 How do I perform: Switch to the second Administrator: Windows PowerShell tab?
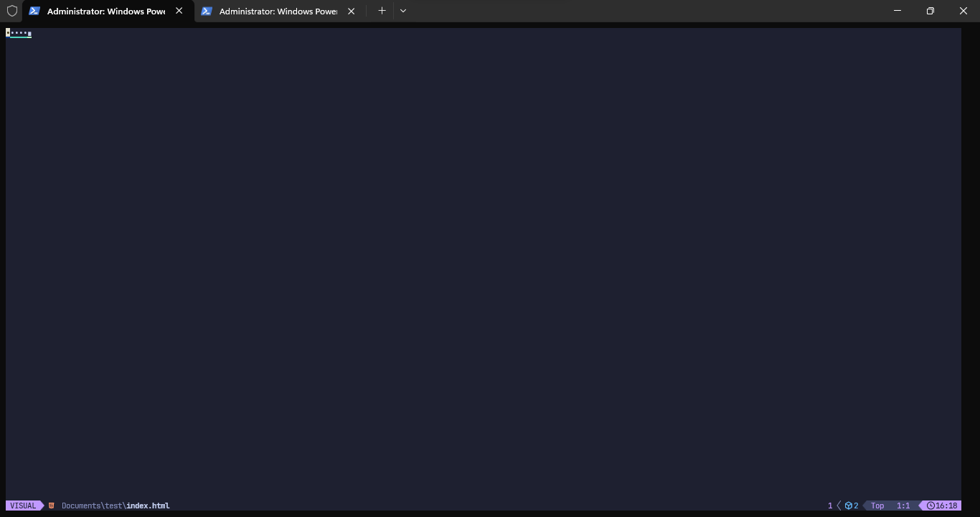pyautogui.click(x=280, y=11)
